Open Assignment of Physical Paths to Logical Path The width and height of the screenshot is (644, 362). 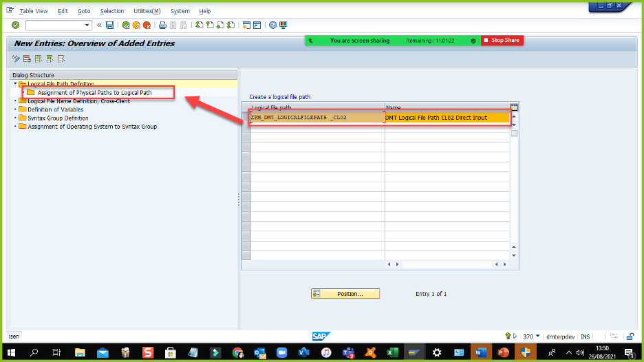(94, 92)
